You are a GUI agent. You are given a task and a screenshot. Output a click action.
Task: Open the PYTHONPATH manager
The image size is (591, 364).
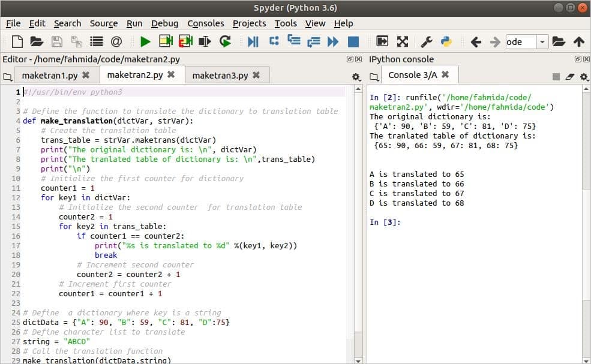pos(445,42)
